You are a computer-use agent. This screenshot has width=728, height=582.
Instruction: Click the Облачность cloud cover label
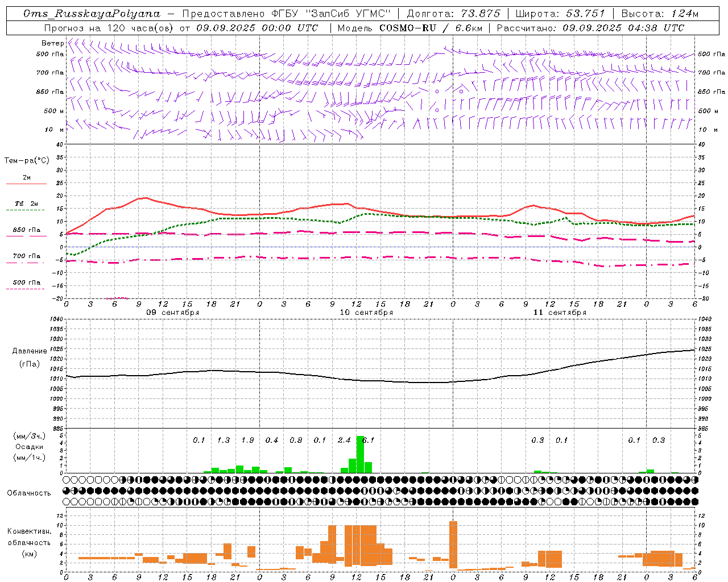[29, 493]
